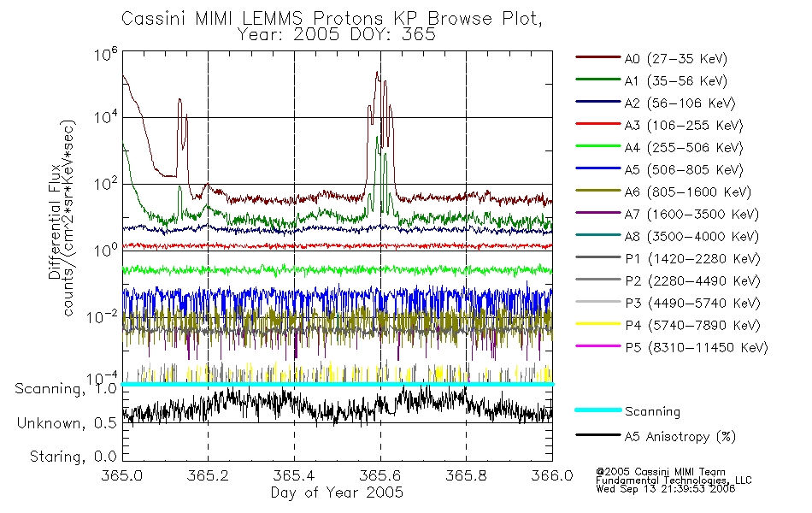
Task: Click the A5 Anisotropy (%) legend text
Action: (680, 437)
